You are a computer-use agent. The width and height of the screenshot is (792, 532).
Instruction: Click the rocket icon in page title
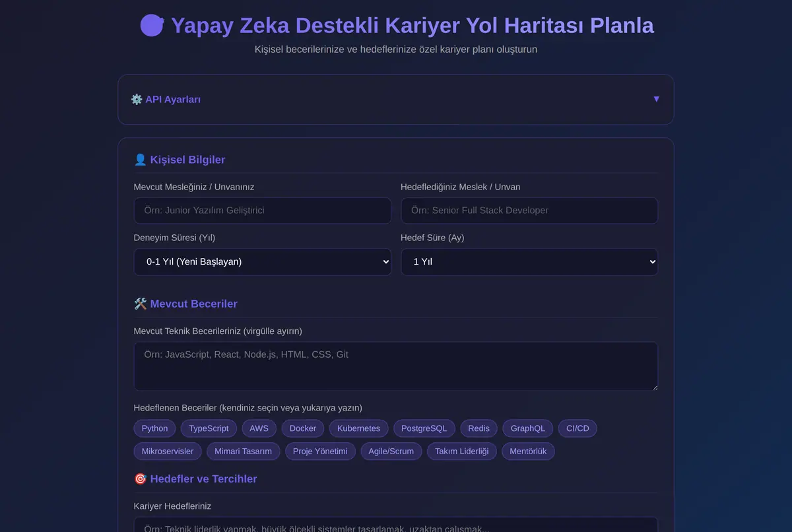152,26
